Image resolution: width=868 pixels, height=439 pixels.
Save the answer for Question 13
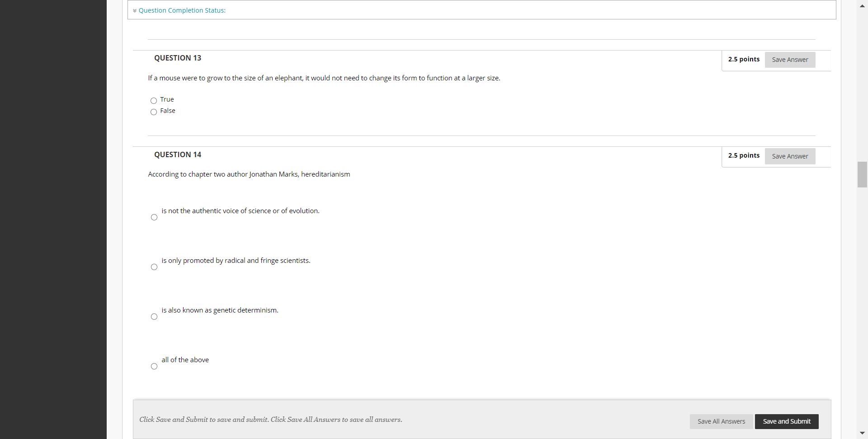pyautogui.click(x=790, y=60)
